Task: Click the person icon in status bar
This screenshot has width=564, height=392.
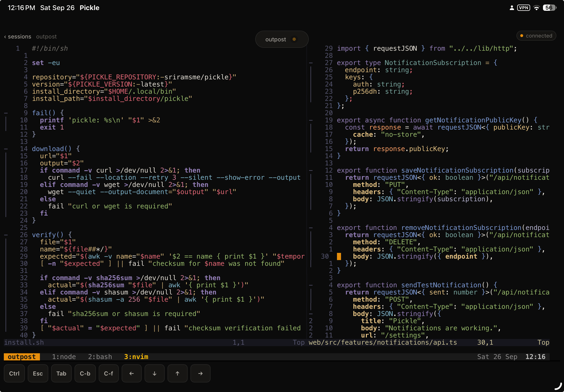Action: point(512,8)
